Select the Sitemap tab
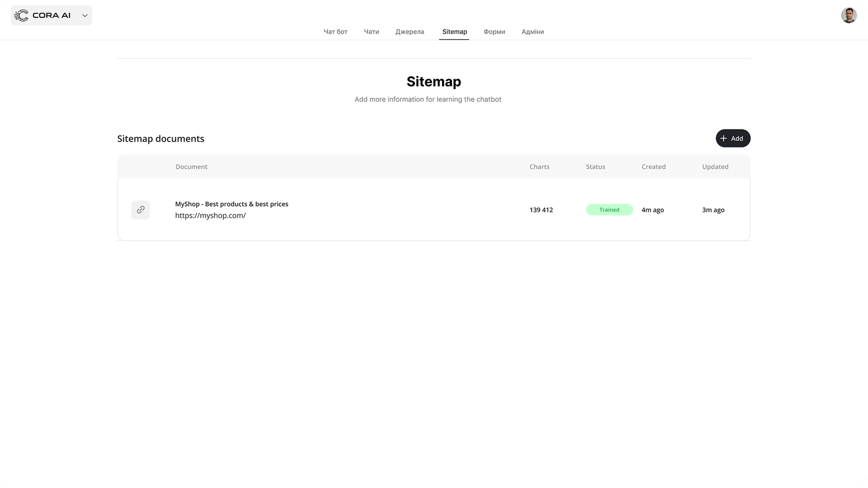This screenshot has width=868, height=488. click(454, 32)
